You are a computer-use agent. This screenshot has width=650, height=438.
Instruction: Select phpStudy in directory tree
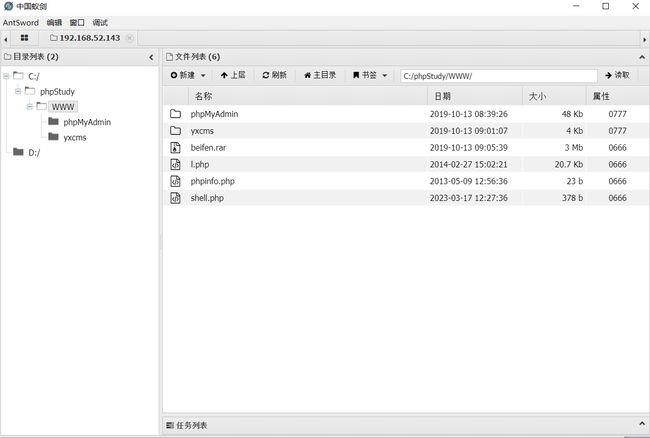pos(57,92)
